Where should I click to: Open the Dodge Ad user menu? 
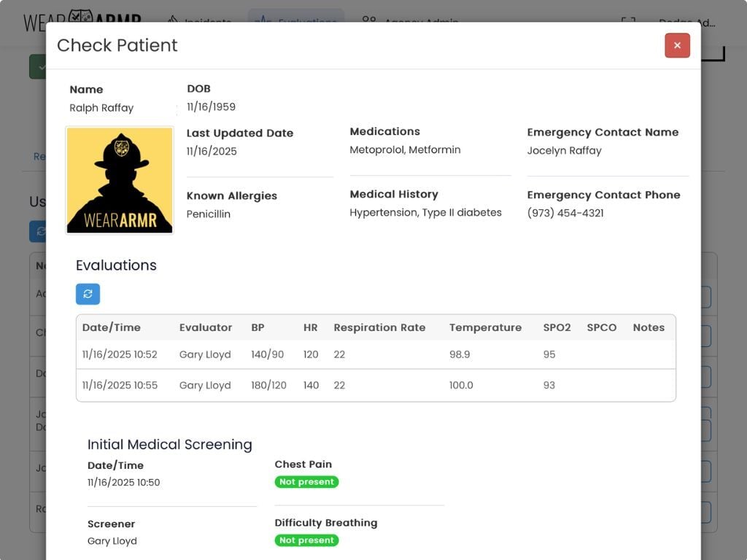686,23
